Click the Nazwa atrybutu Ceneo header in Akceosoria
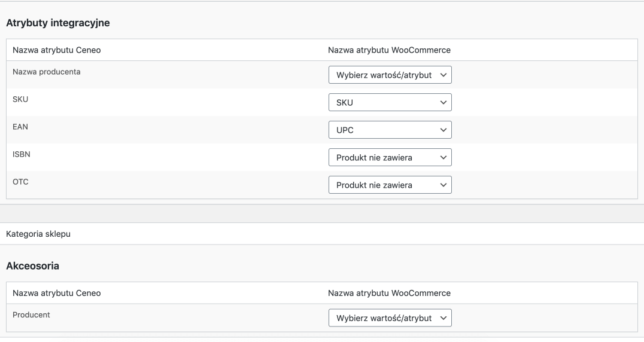 point(57,293)
